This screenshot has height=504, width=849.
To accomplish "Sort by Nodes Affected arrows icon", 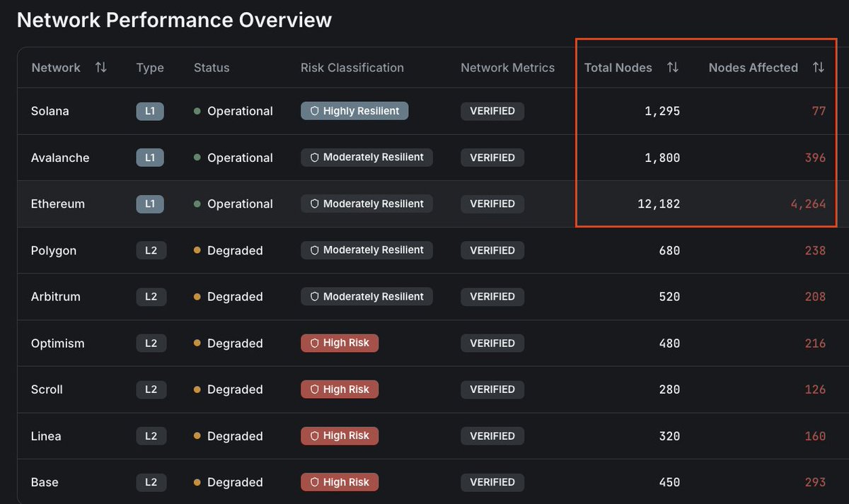I will (x=819, y=68).
